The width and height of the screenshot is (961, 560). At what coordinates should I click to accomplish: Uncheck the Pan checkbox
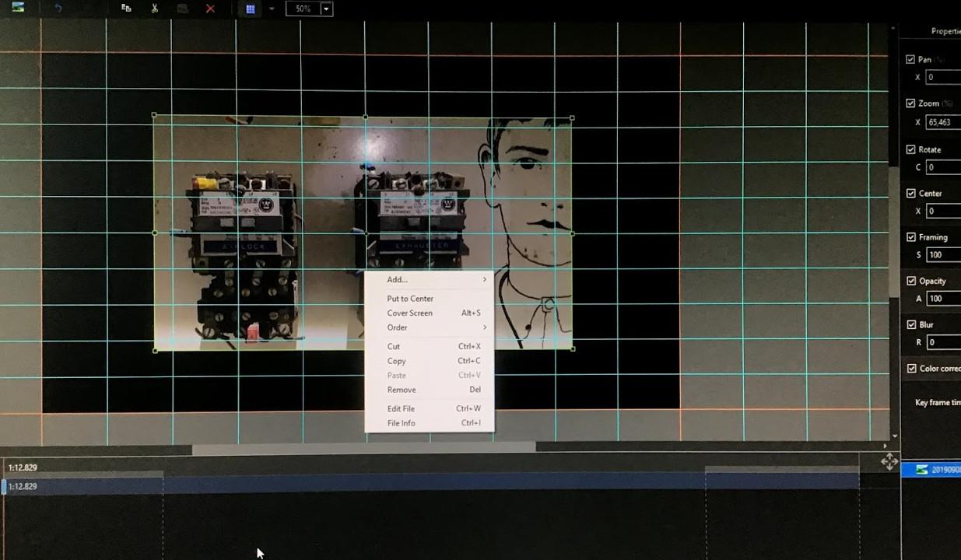click(x=910, y=59)
